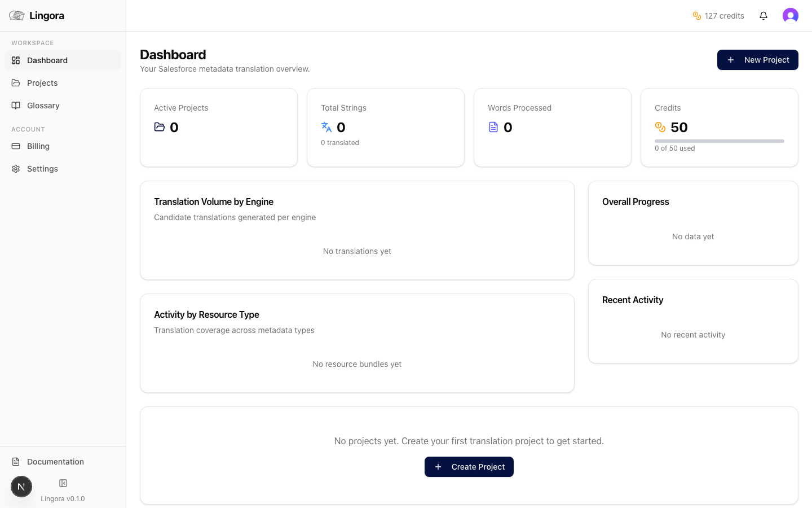This screenshot has height=508, width=812.
Task: Click the Billing card icon
Action: (x=15, y=146)
